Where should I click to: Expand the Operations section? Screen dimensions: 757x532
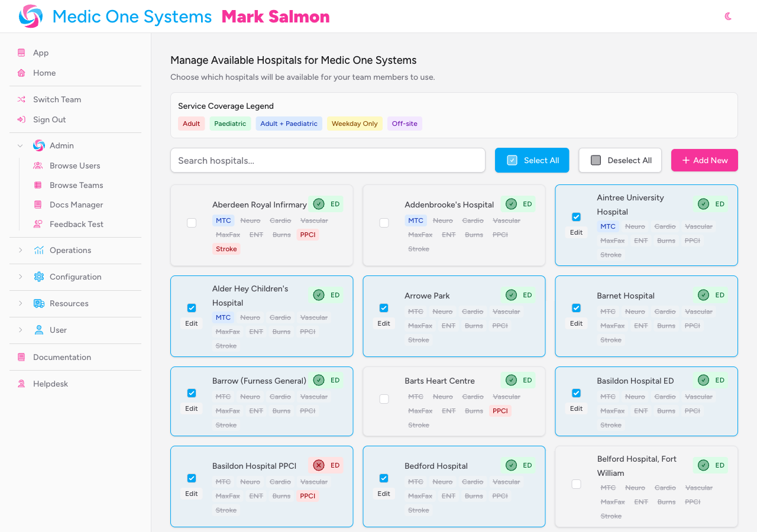tap(21, 250)
